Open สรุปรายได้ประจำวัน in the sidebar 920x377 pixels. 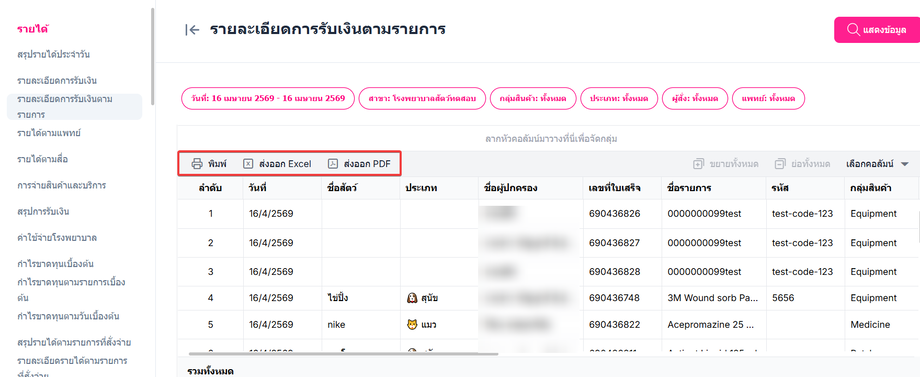[x=53, y=55]
